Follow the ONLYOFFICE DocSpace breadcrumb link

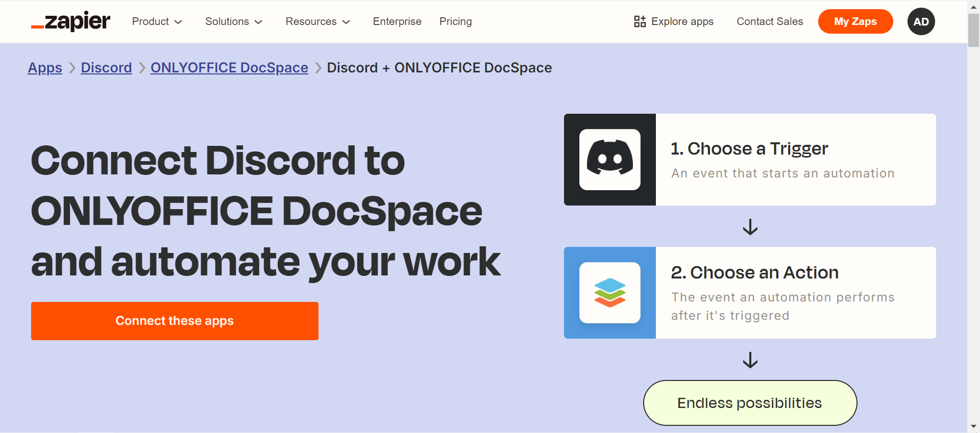229,68
